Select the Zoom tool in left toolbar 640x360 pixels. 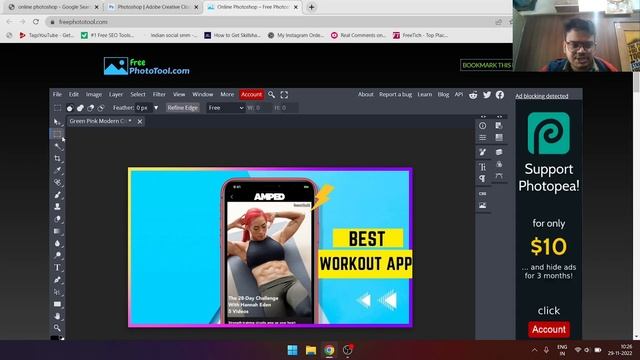tap(57, 328)
